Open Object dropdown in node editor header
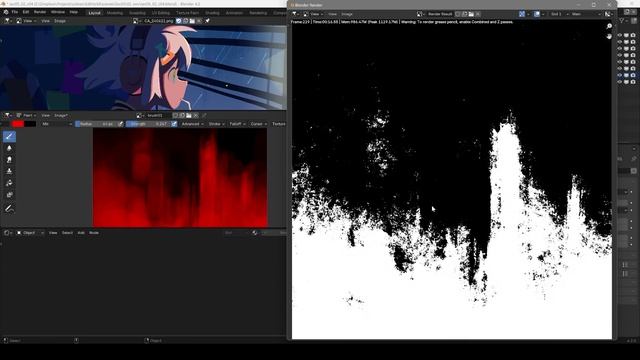This screenshot has width=640, height=360. tap(30, 233)
